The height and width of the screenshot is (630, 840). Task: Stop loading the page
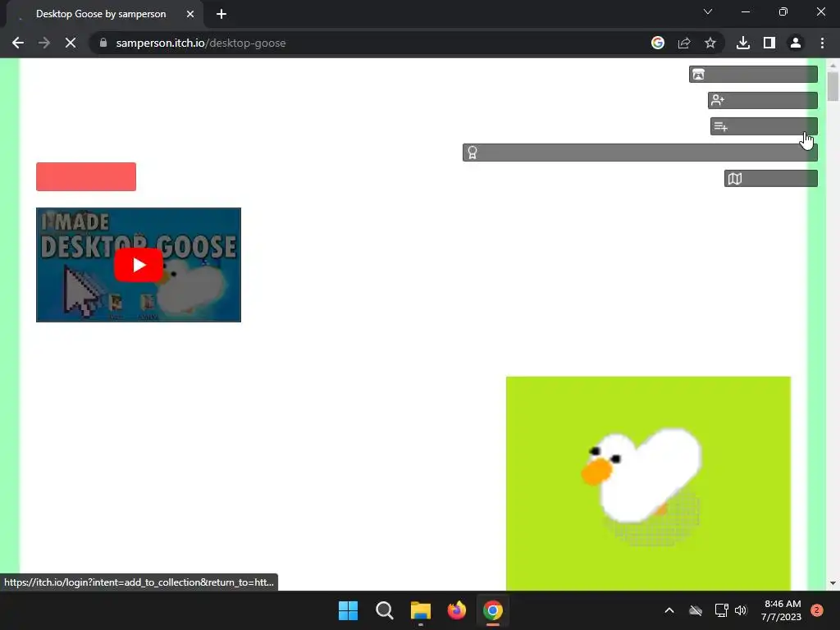71,43
